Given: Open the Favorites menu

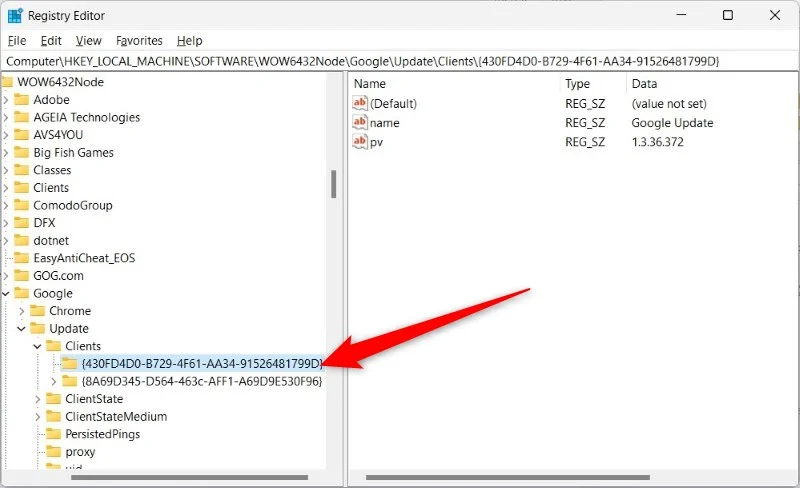Looking at the screenshot, I should [139, 41].
